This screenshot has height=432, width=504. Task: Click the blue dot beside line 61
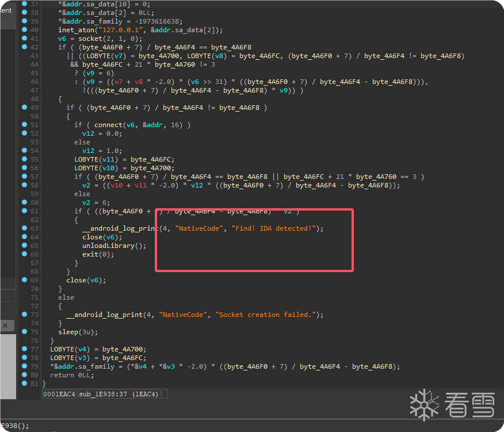pyautogui.click(x=24, y=211)
